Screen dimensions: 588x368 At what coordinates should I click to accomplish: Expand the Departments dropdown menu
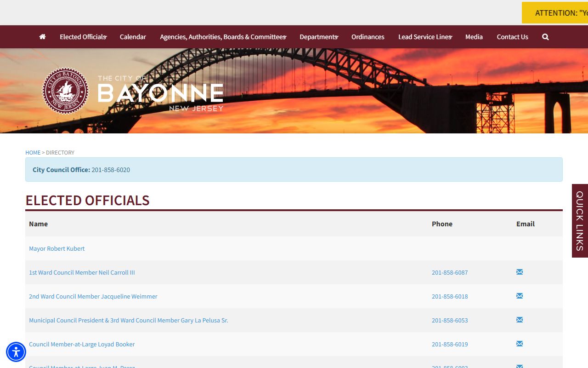tap(319, 37)
